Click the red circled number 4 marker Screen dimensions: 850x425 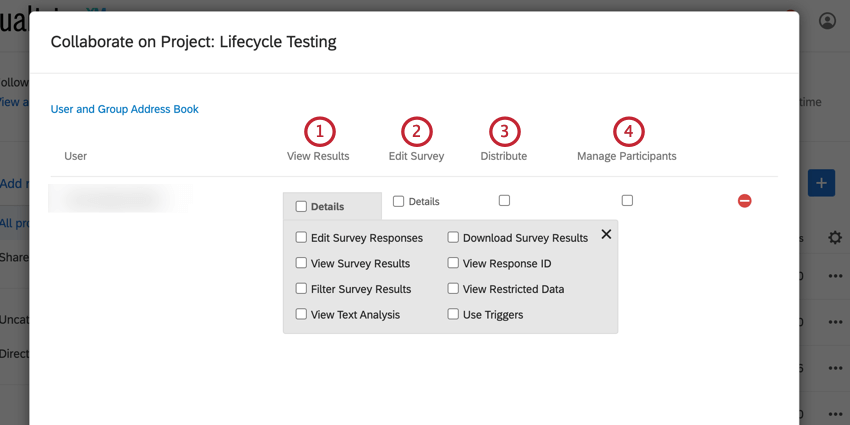click(627, 131)
